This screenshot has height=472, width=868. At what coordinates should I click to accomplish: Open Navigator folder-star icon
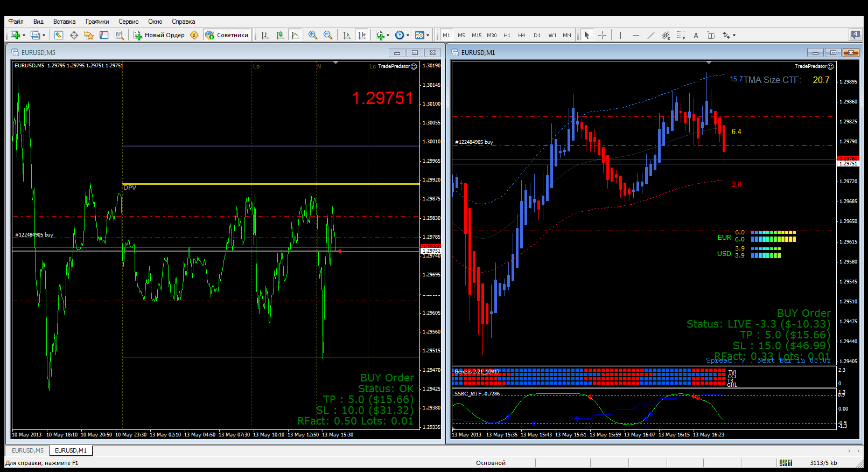click(89, 35)
